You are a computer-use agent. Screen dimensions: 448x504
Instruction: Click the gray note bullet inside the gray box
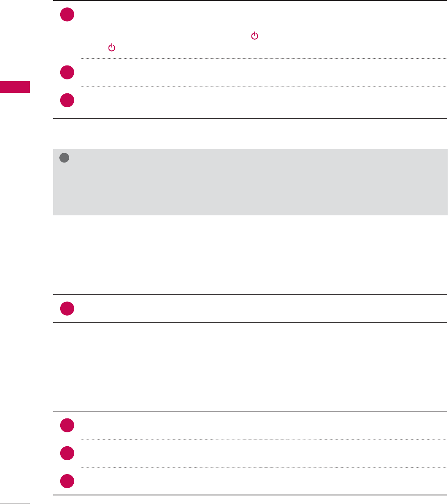coord(64,158)
